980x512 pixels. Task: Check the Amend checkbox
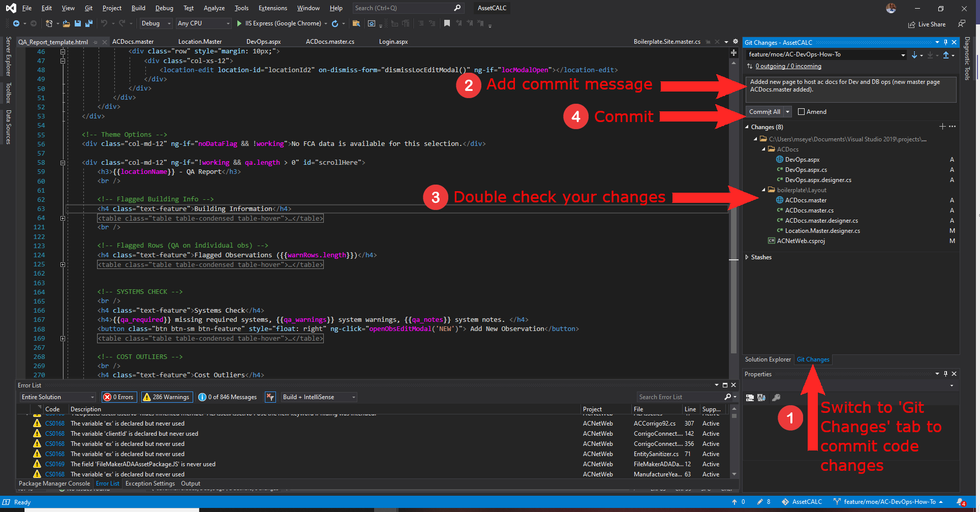click(802, 112)
